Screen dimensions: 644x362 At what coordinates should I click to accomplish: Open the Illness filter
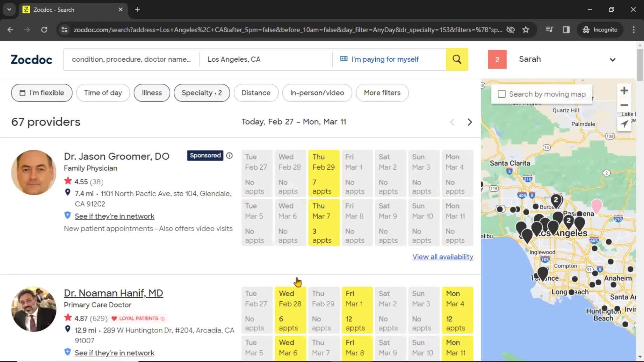point(152,93)
